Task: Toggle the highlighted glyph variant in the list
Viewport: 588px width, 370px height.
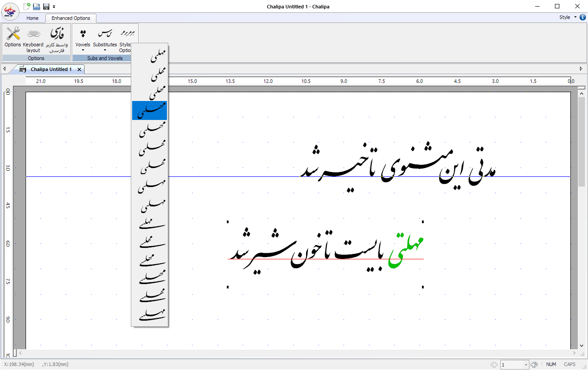Action: point(149,111)
